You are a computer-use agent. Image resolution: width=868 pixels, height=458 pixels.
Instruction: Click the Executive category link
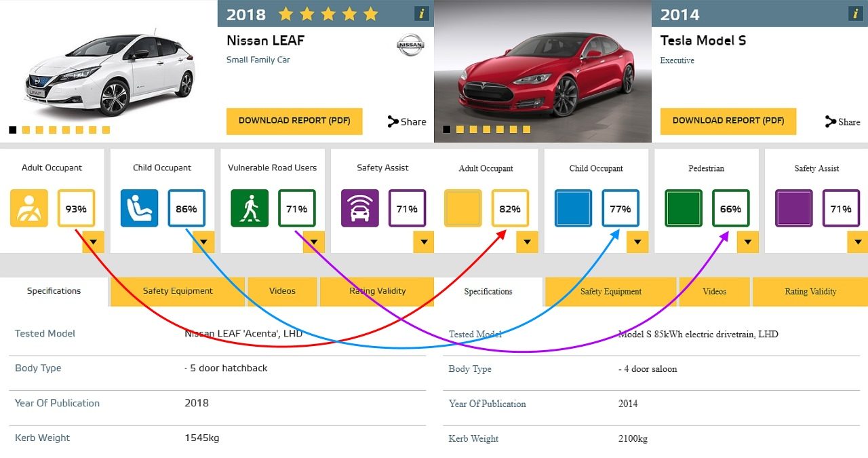pos(677,60)
